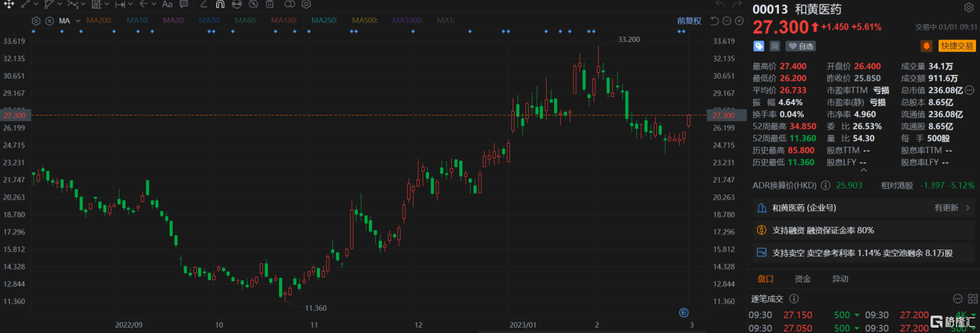Select the polyline path drawing tool
Screen dimensions: 980x333
tap(49, 4)
